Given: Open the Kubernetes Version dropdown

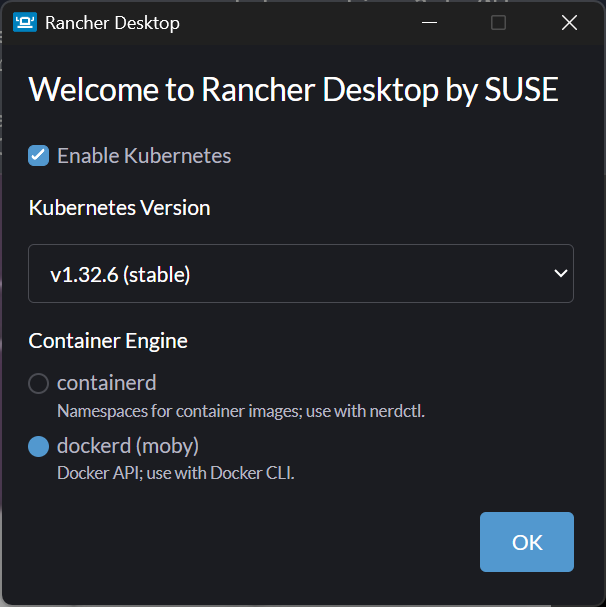Looking at the screenshot, I should pyautogui.click(x=301, y=273).
